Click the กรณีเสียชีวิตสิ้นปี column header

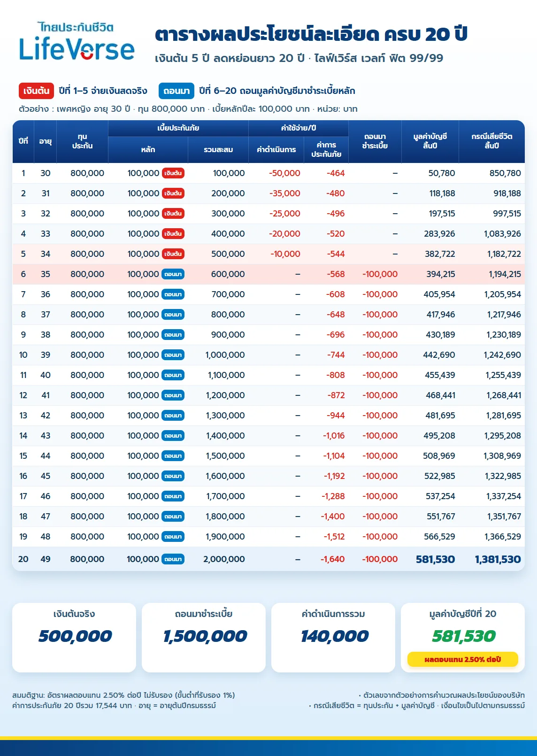coord(491,141)
